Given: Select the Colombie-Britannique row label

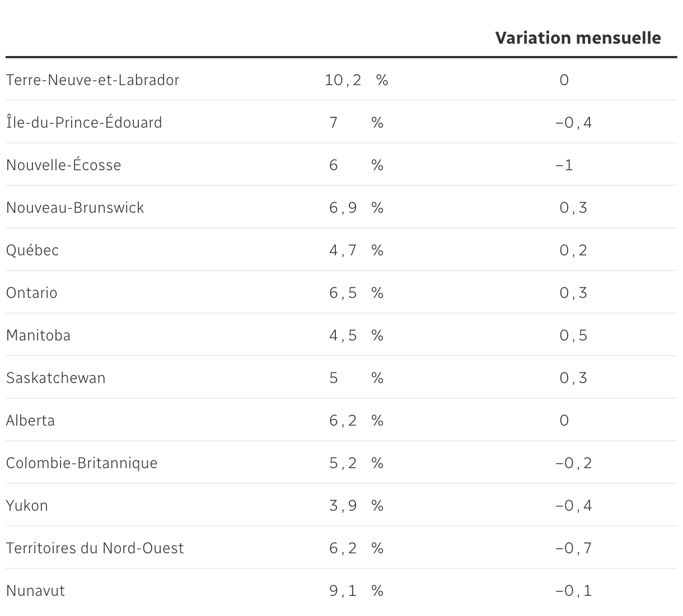Looking at the screenshot, I should (82, 463).
